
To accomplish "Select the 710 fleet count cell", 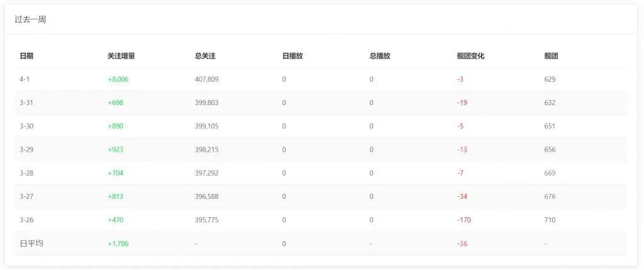I will pos(550,220).
